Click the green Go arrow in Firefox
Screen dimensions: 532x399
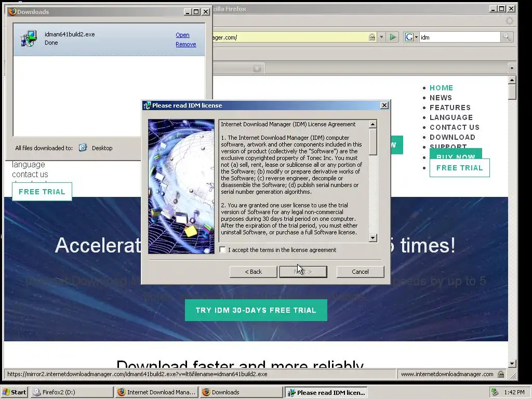tap(393, 37)
